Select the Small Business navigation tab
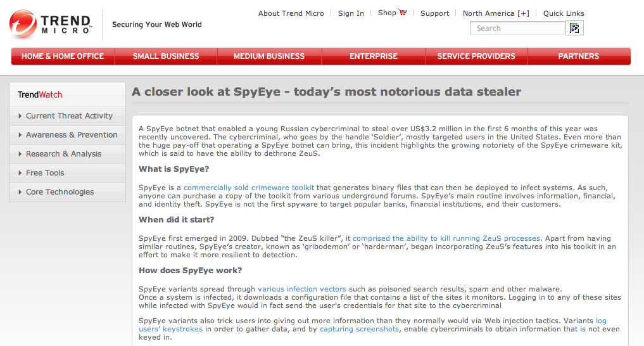The width and height of the screenshot is (644, 346). 166,56
